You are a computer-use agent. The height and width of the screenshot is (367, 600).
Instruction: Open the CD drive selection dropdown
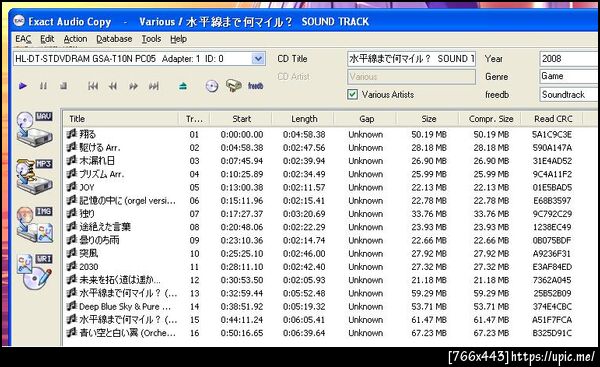(258, 59)
